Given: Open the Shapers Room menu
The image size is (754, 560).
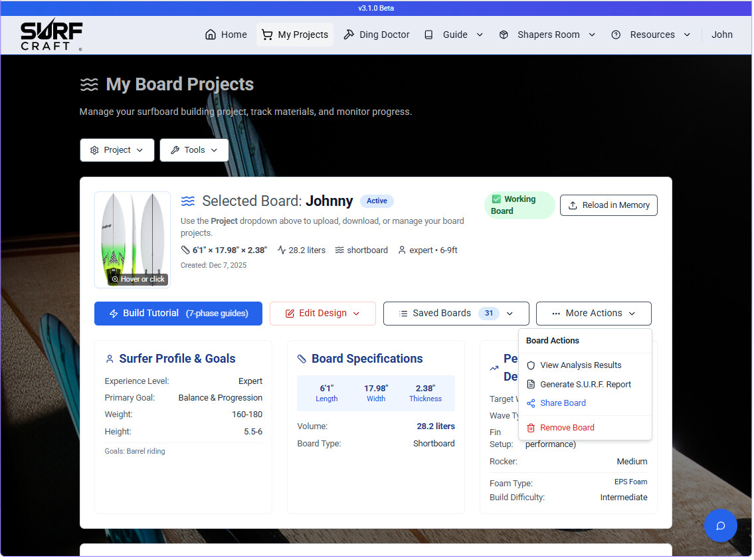Looking at the screenshot, I should click(x=547, y=35).
